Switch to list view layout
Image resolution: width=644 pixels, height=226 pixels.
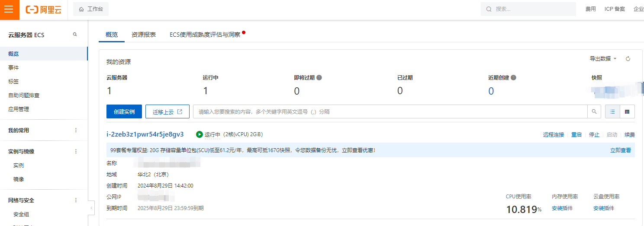click(612, 111)
